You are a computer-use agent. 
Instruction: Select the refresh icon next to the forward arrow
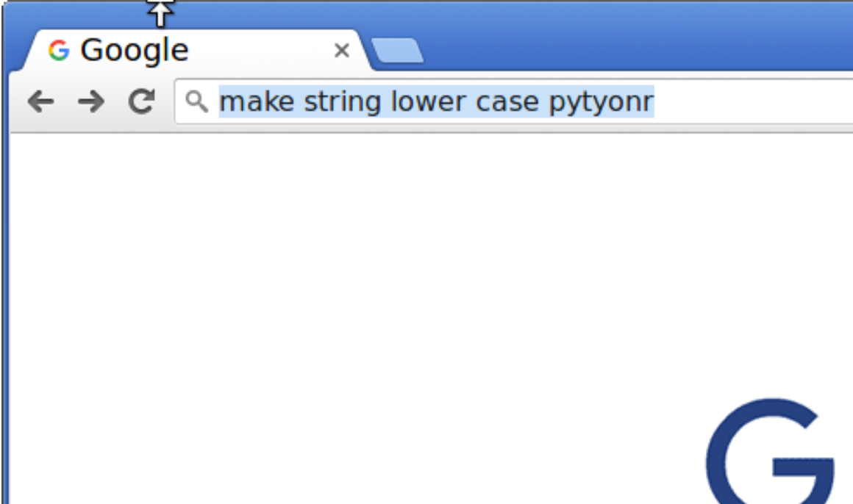point(140,101)
